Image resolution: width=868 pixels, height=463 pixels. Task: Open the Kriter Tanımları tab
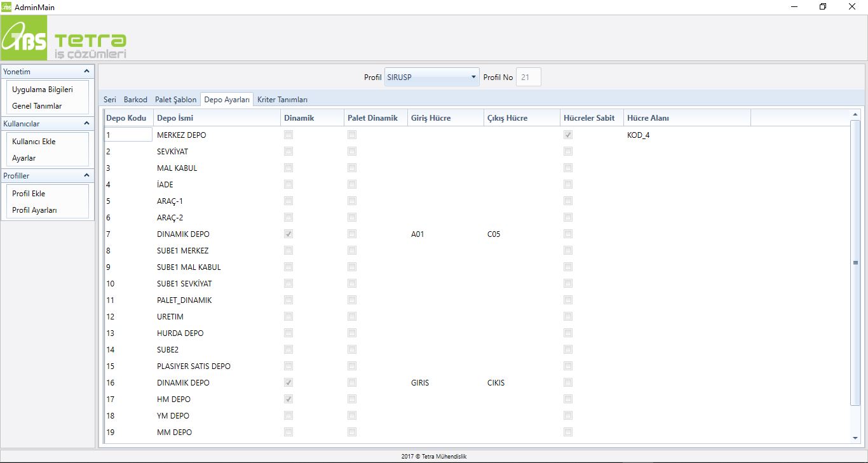pos(282,100)
